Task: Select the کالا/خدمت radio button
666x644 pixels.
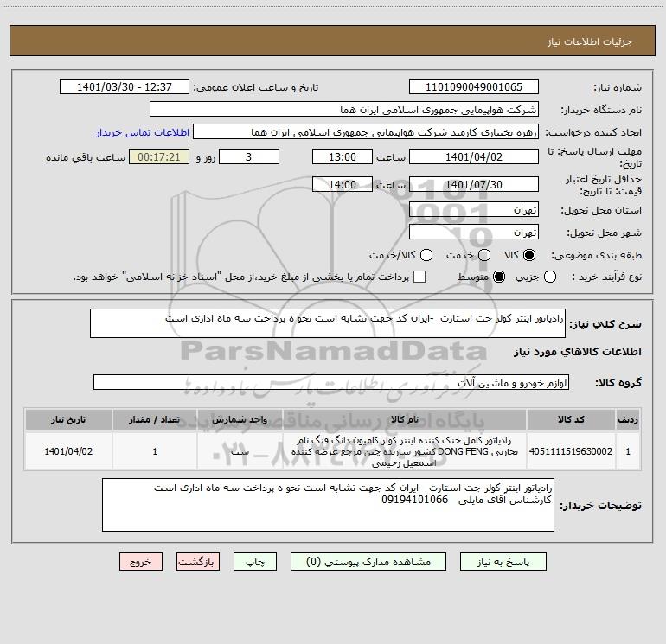Action: coord(426,255)
